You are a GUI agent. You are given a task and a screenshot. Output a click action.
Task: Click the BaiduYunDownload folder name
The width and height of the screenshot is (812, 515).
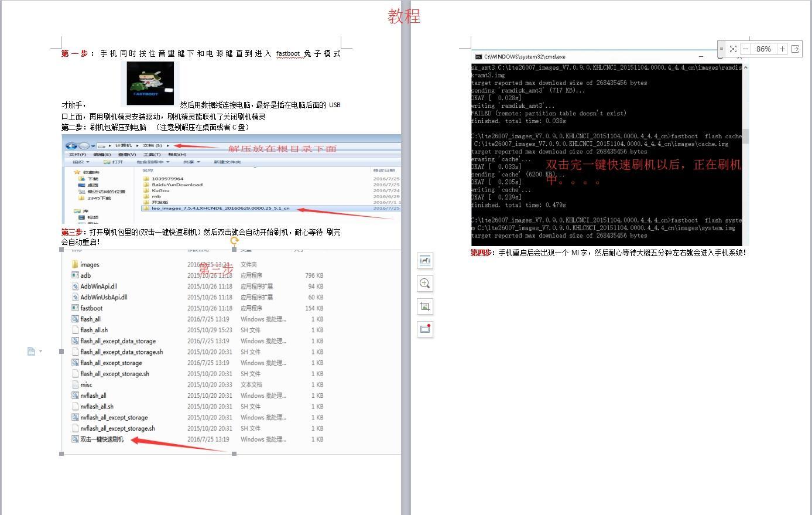tap(177, 185)
